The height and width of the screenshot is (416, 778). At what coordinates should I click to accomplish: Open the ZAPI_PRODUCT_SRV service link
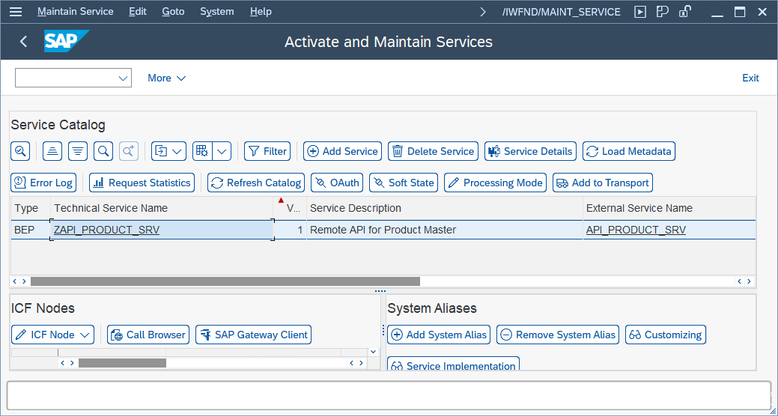[x=106, y=230]
